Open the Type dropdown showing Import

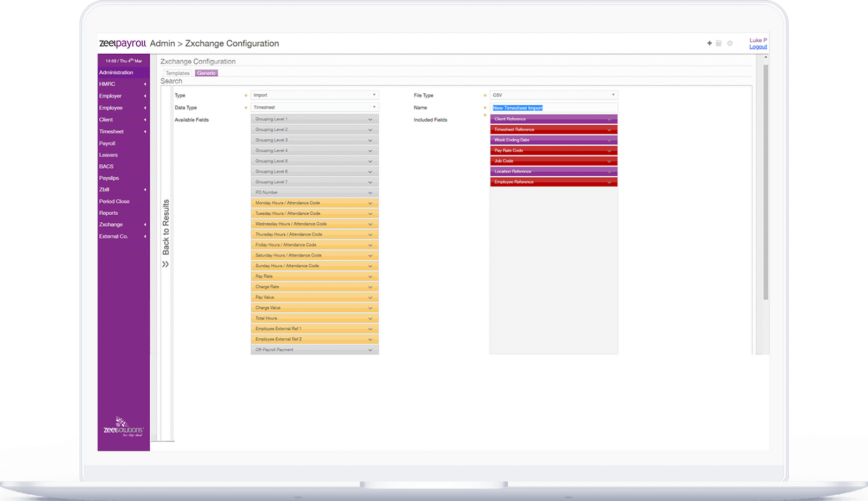[x=315, y=94]
